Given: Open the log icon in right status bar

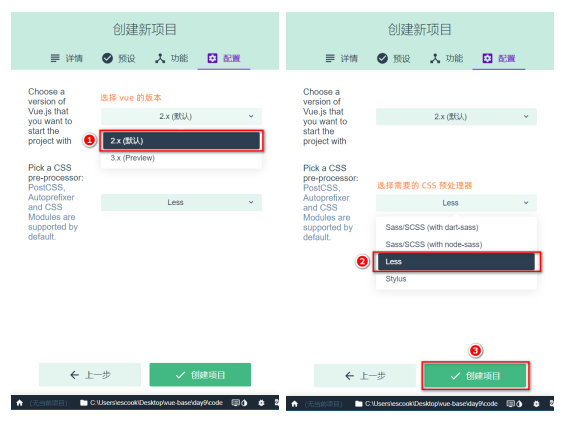Looking at the screenshot, I should [510, 404].
